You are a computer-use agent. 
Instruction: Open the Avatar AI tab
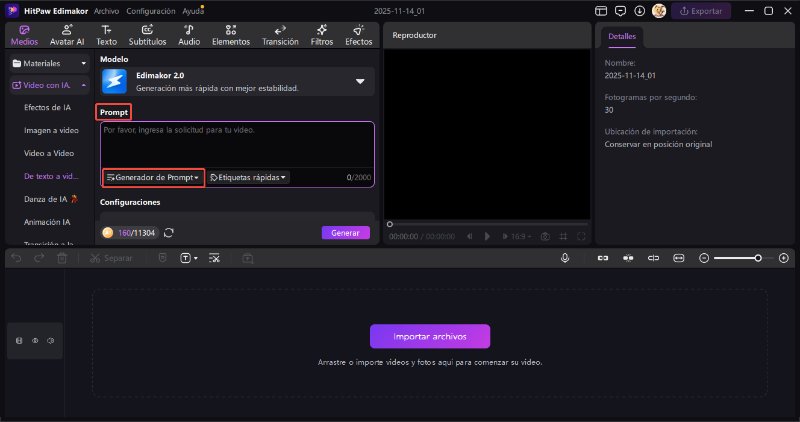click(x=66, y=35)
